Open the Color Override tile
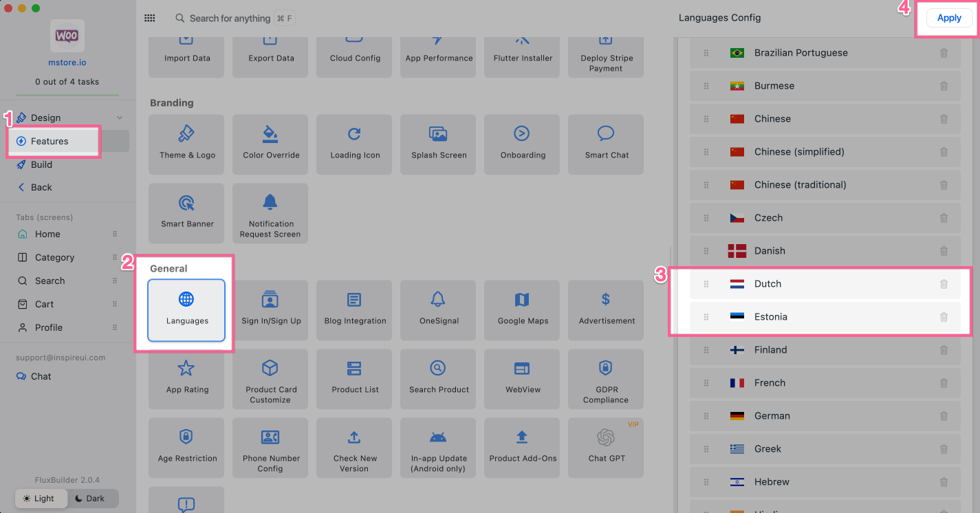Screen dimensions: 980x513 271,144
